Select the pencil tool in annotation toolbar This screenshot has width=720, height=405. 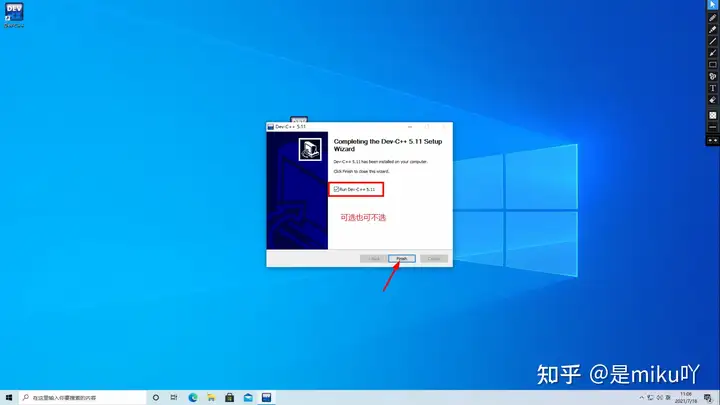(x=712, y=18)
